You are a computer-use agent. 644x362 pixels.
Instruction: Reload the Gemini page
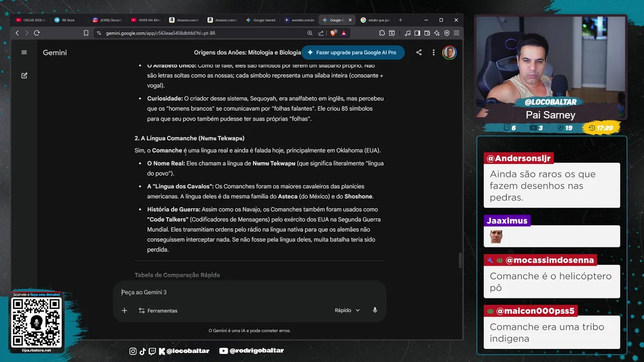[37, 33]
